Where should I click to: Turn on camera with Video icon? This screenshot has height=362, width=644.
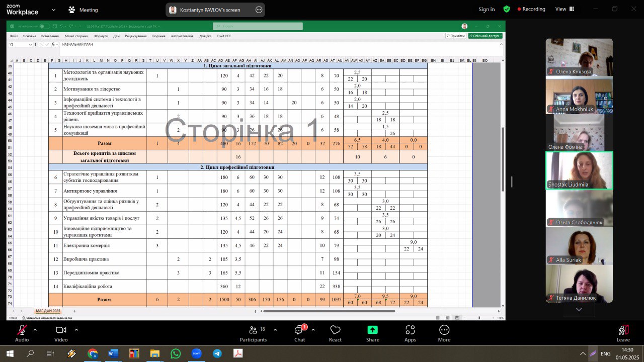click(x=61, y=330)
